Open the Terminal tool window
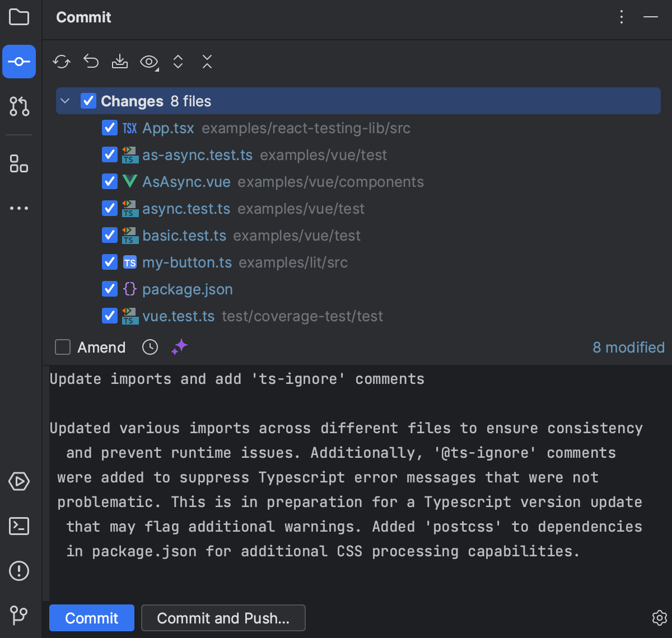Screen dimensions: 672x638 (x=19, y=526)
